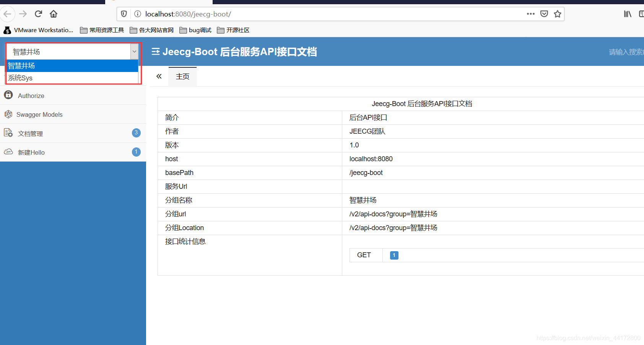
Task: Click the search input in header
Action: [x=626, y=52]
